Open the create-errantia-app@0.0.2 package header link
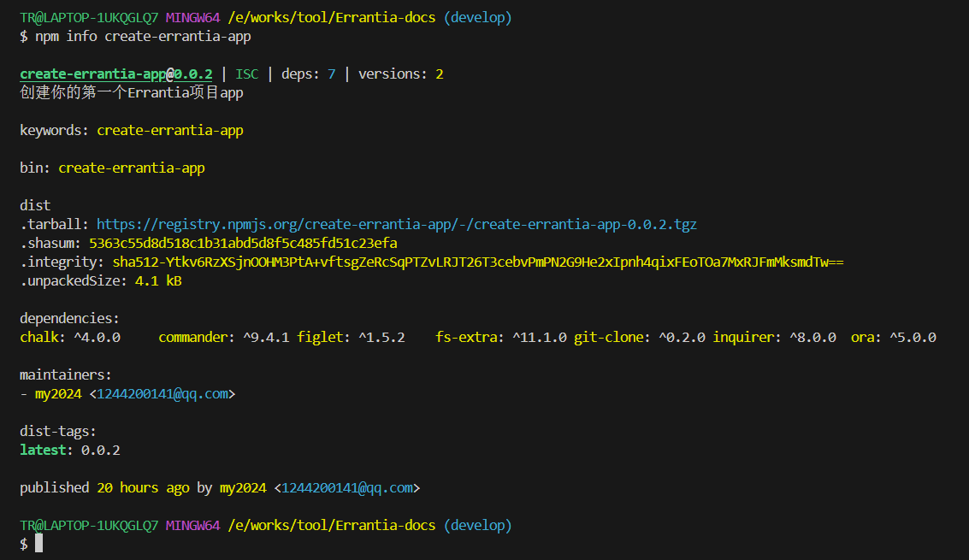Screen dimensions: 969x560 (x=116, y=74)
